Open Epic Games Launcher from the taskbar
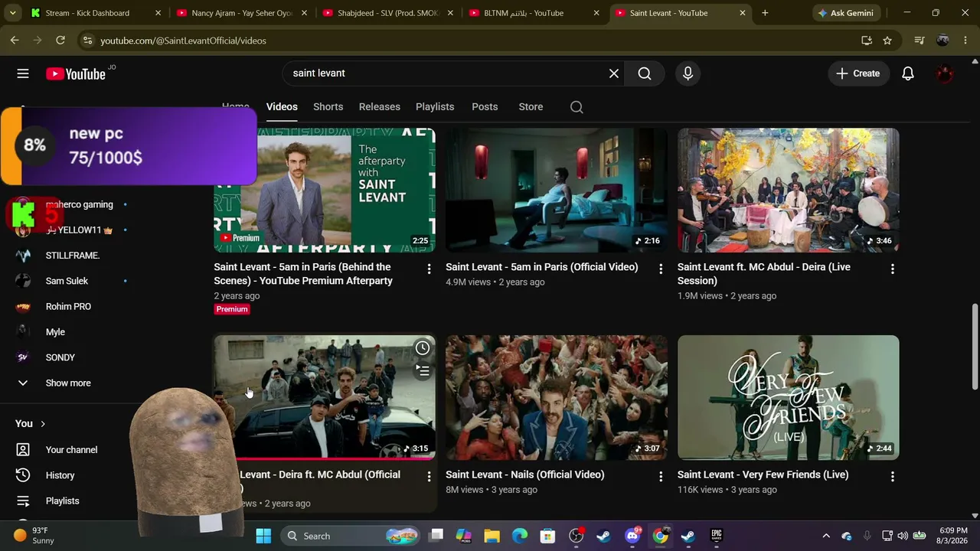The image size is (980, 551). coord(717,536)
